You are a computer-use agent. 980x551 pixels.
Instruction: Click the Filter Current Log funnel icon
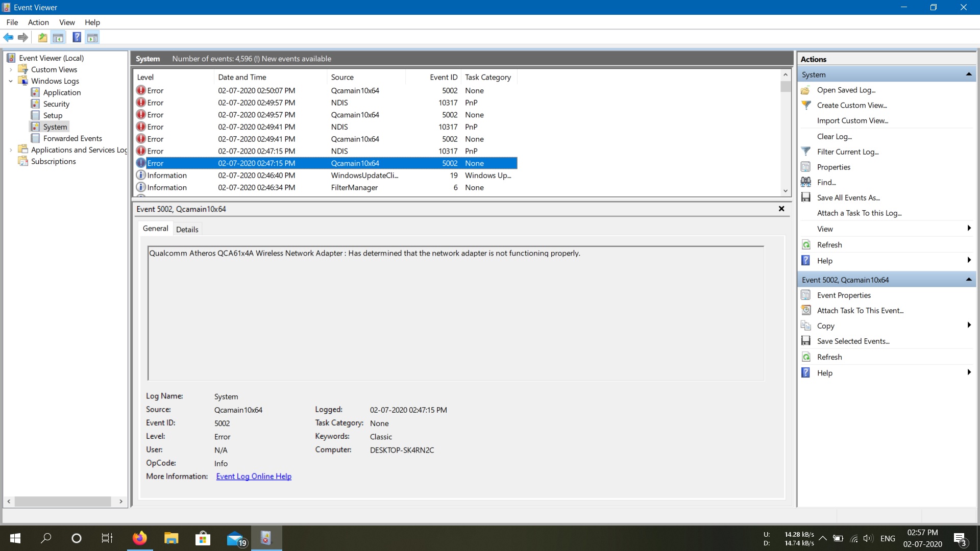click(x=806, y=152)
